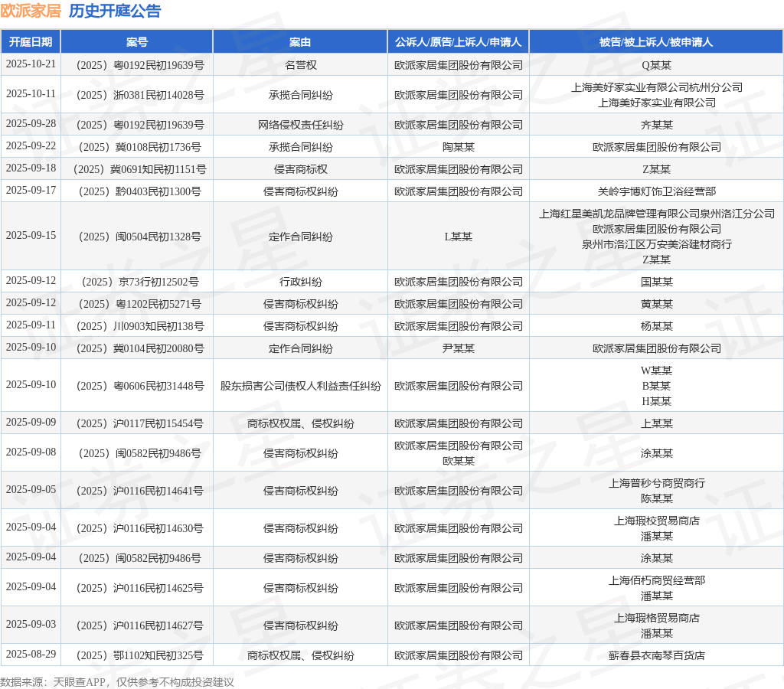Click 上海瑕格贸易商店

656,618
